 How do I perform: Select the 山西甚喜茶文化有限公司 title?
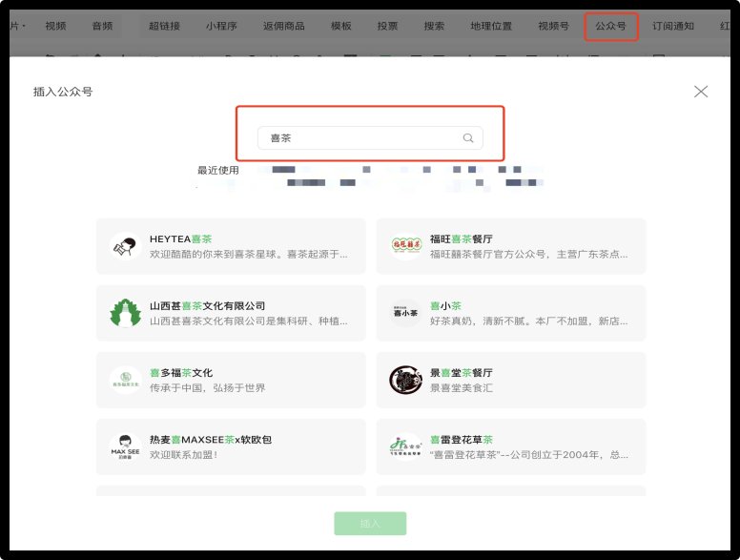[x=207, y=306]
